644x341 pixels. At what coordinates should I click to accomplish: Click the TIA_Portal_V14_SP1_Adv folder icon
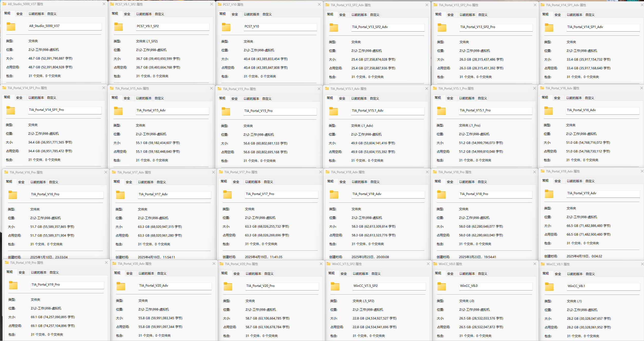(549, 27)
